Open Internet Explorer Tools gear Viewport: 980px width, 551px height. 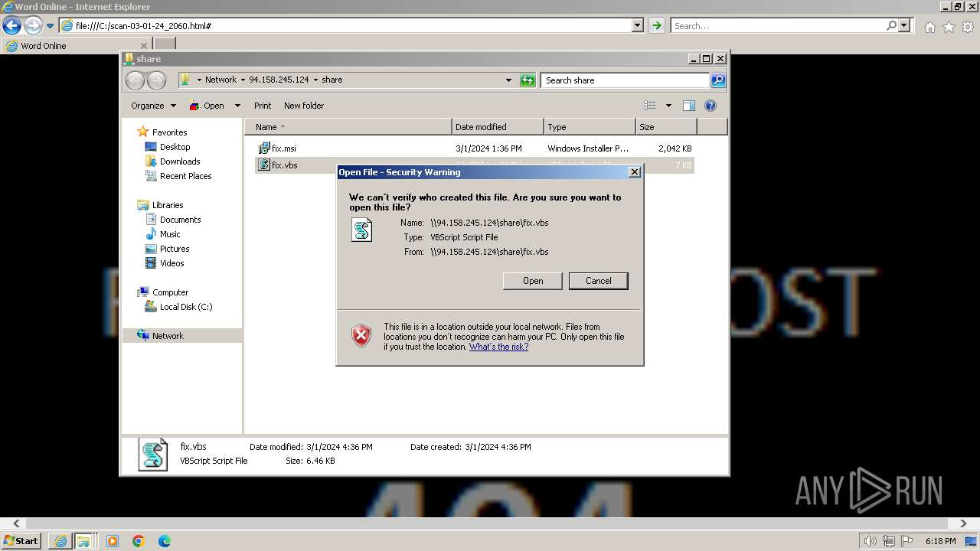[968, 27]
